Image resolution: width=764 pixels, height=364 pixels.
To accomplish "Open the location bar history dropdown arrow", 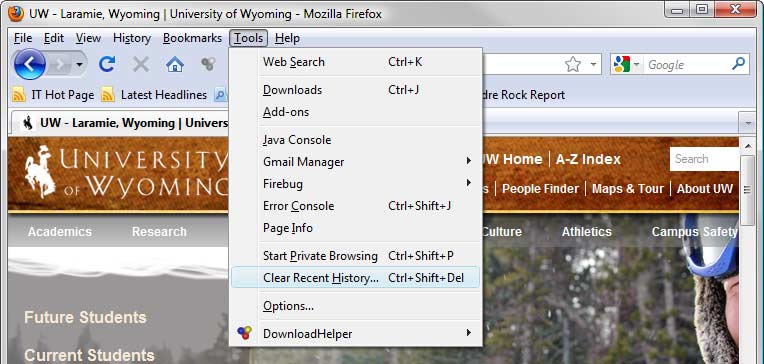I will pos(593,64).
